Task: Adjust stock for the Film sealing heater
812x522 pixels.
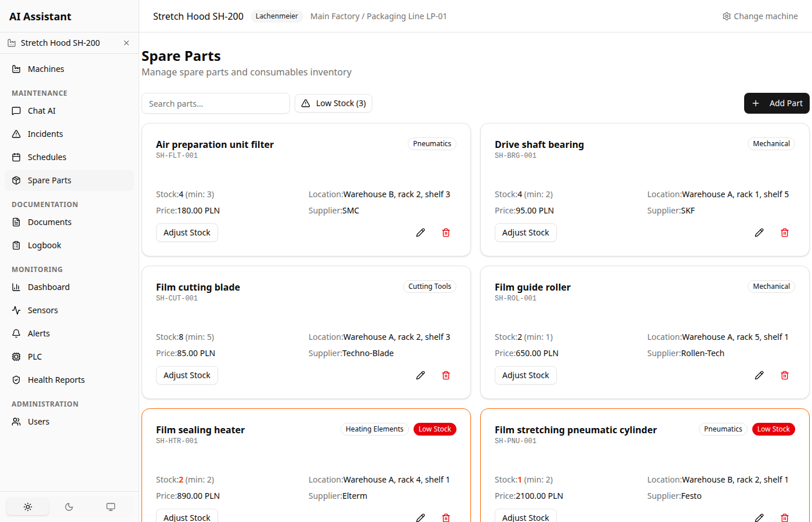Action: tap(187, 517)
